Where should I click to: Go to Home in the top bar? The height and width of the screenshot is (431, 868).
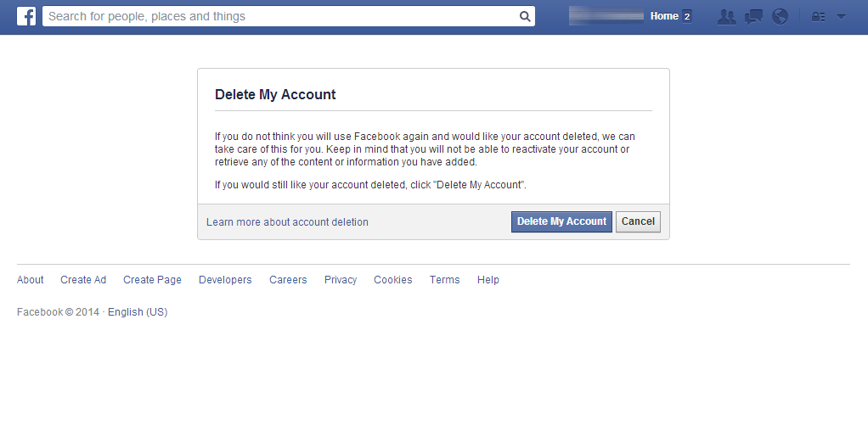[x=664, y=16]
